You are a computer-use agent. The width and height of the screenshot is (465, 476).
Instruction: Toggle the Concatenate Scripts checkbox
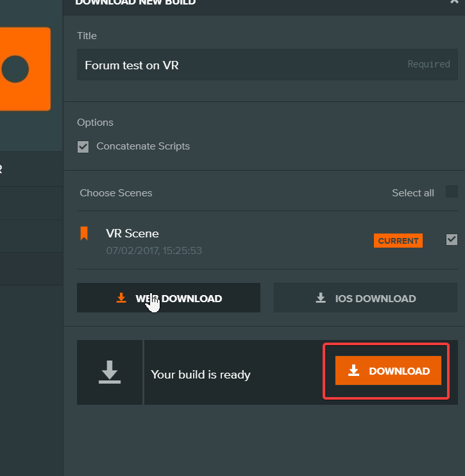83,146
